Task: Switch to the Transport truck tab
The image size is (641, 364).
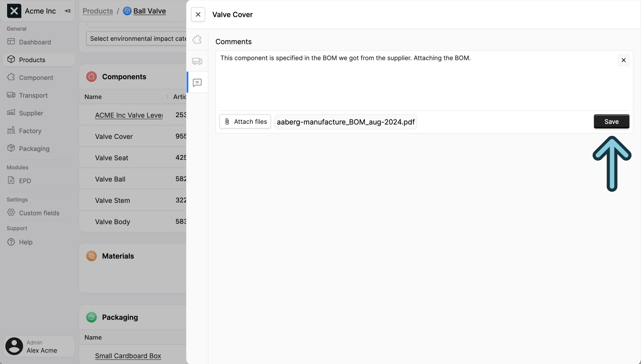Action: pyautogui.click(x=197, y=61)
